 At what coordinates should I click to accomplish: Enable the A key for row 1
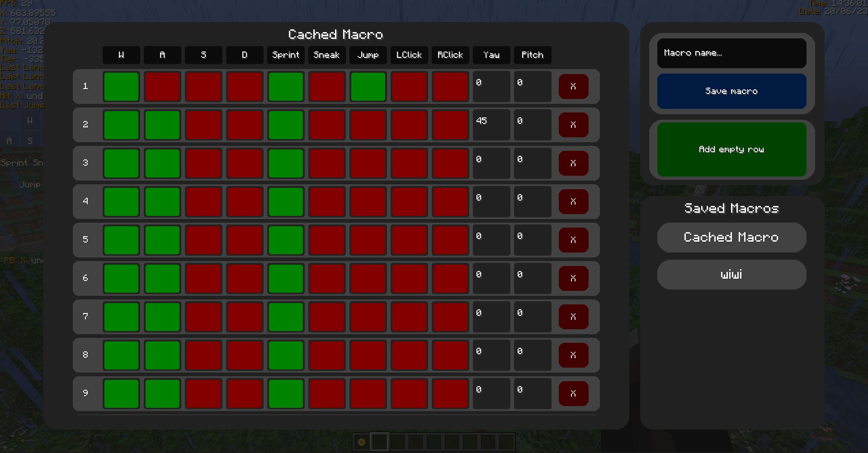162,86
